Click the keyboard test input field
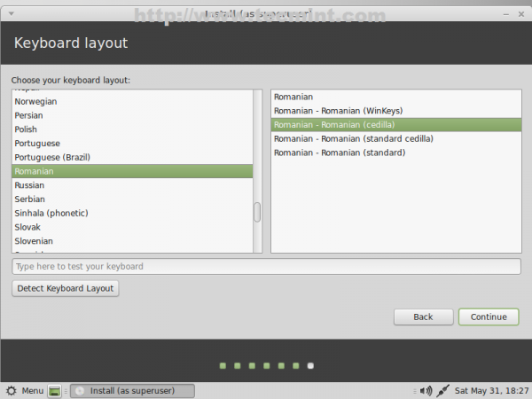Viewport: 532px width, 399px height. tap(266, 266)
